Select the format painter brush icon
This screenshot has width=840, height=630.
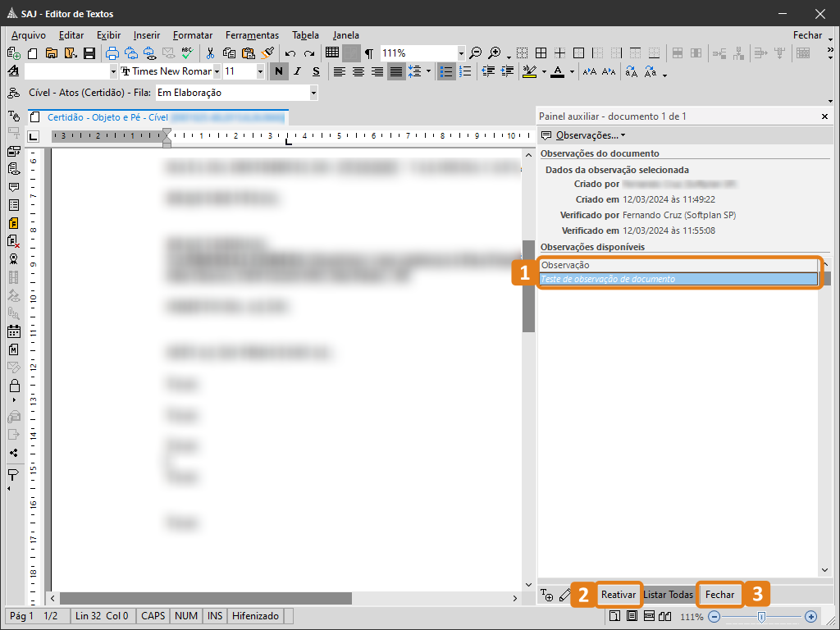pyautogui.click(x=267, y=53)
